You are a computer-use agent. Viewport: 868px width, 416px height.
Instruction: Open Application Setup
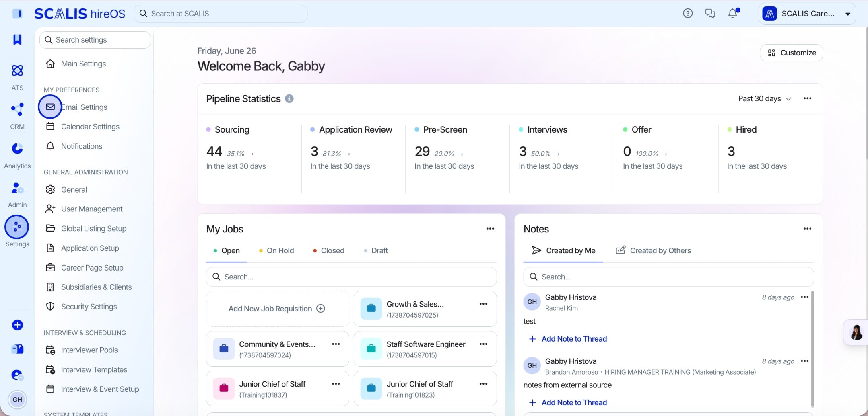pyautogui.click(x=83, y=248)
